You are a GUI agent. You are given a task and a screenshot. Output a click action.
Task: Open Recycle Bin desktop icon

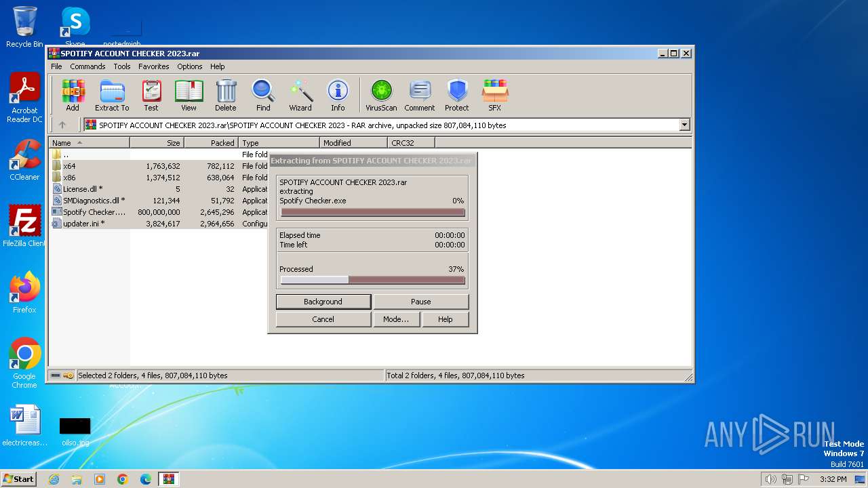click(24, 27)
